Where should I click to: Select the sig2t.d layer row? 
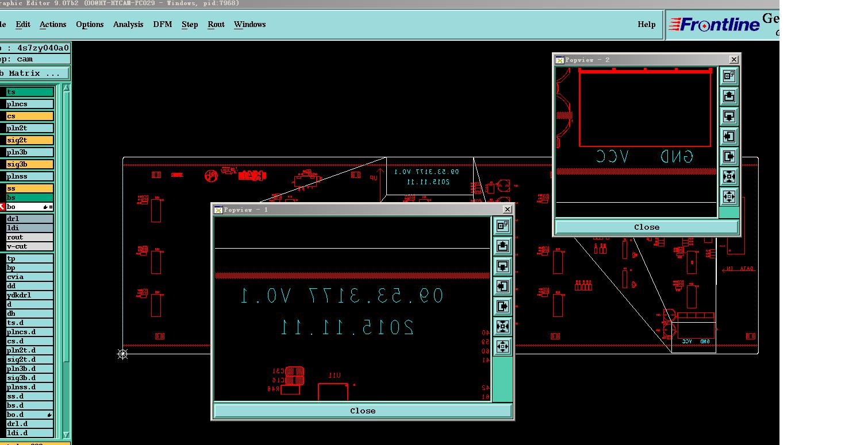(29, 359)
